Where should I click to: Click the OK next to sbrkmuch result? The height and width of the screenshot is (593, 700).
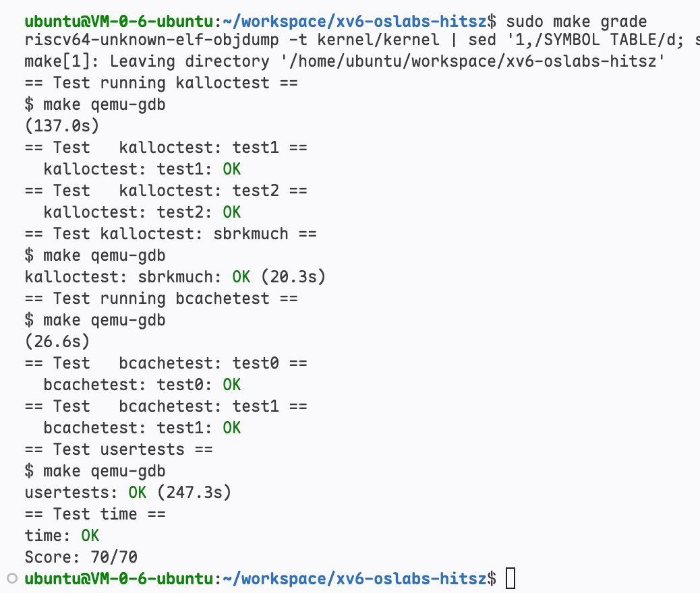(x=241, y=277)
